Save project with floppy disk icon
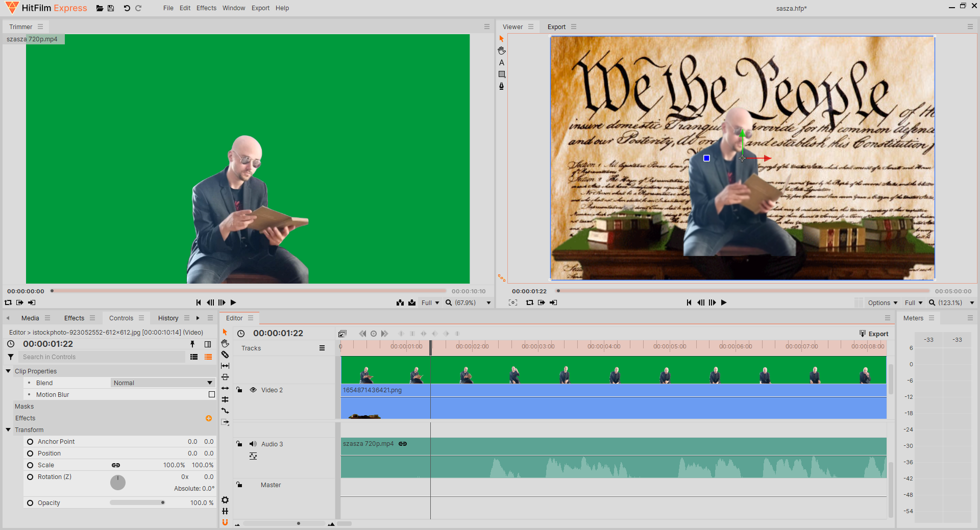Image resolution: width=980 pixels, height=530 pixels. tap(111, 8)
